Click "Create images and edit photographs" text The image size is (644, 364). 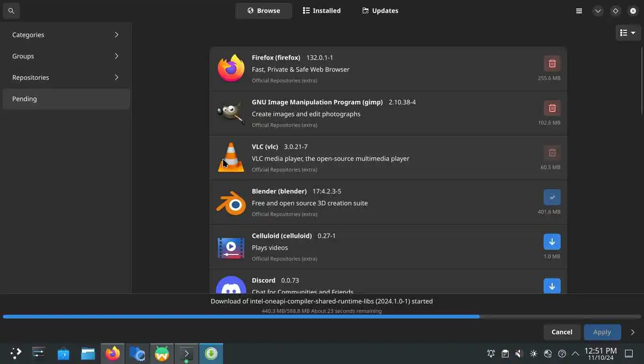point(306,114)
